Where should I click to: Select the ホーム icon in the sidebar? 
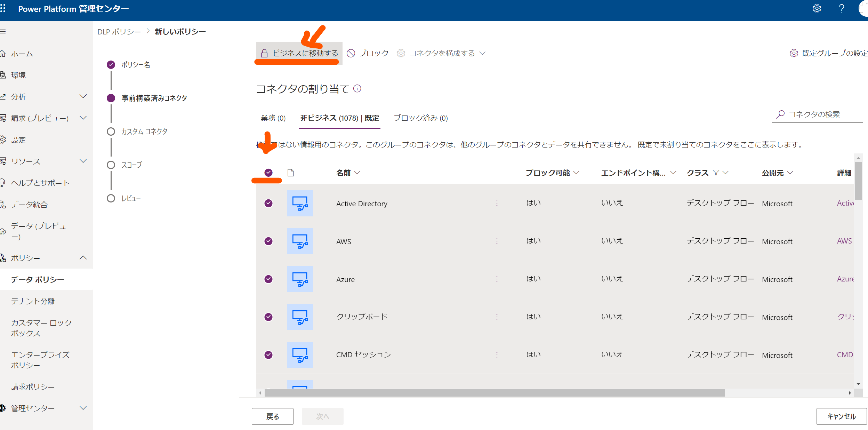[x=3, y=54]
